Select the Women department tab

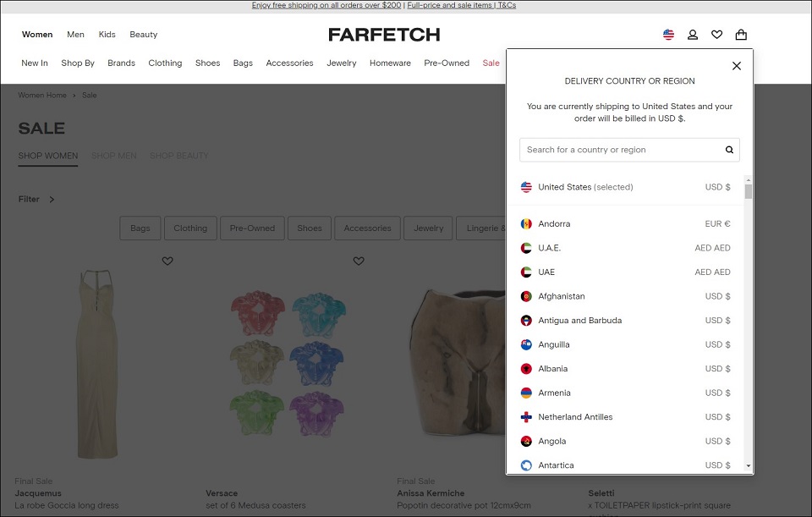click(37, 35)
